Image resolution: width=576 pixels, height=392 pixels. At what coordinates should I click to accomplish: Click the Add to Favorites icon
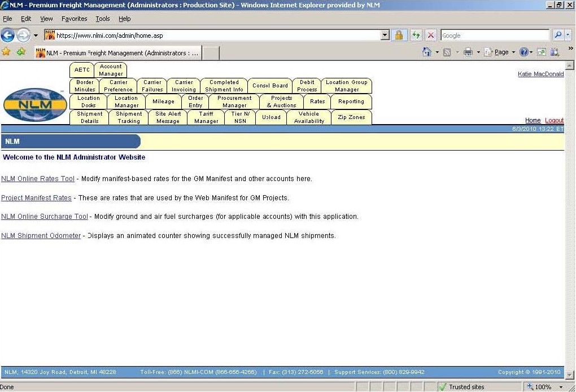(x=21, y=52)
